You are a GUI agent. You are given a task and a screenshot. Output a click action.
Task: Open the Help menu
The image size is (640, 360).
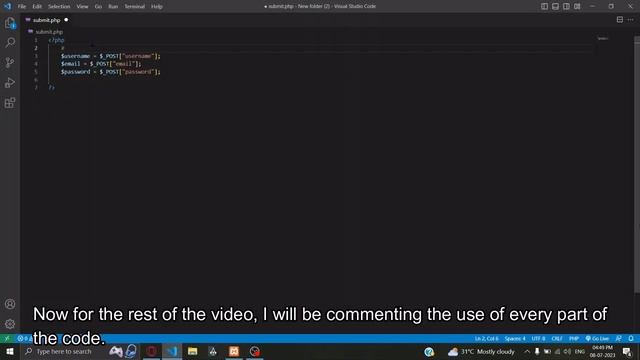[157, 7]
